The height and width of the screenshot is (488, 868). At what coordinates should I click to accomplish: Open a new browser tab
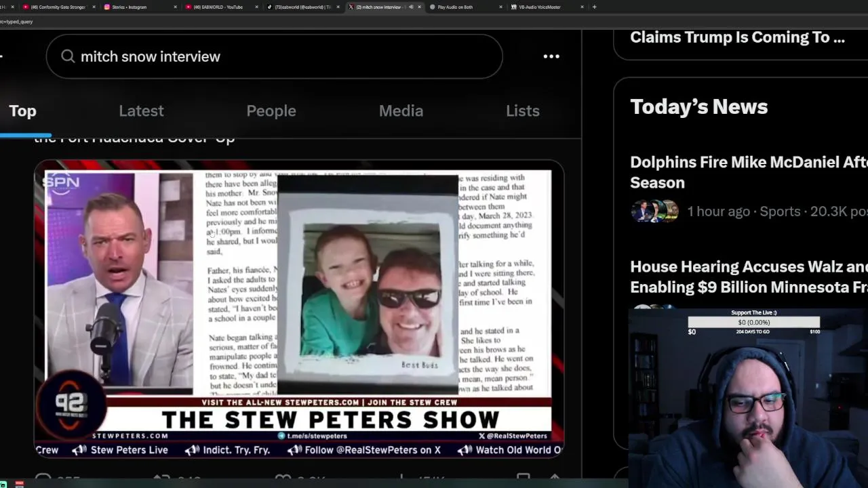[594, 7]
